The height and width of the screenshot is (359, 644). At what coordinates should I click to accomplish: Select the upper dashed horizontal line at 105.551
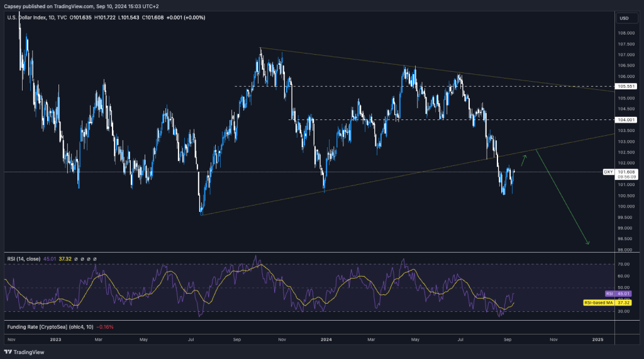click(x=377, y=86)
